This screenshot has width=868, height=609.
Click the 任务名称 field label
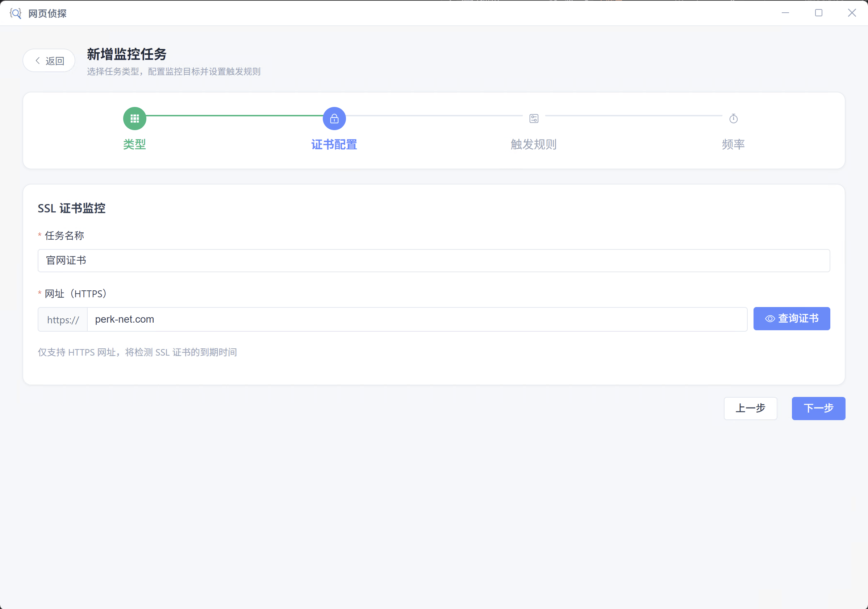click(64, 236)
